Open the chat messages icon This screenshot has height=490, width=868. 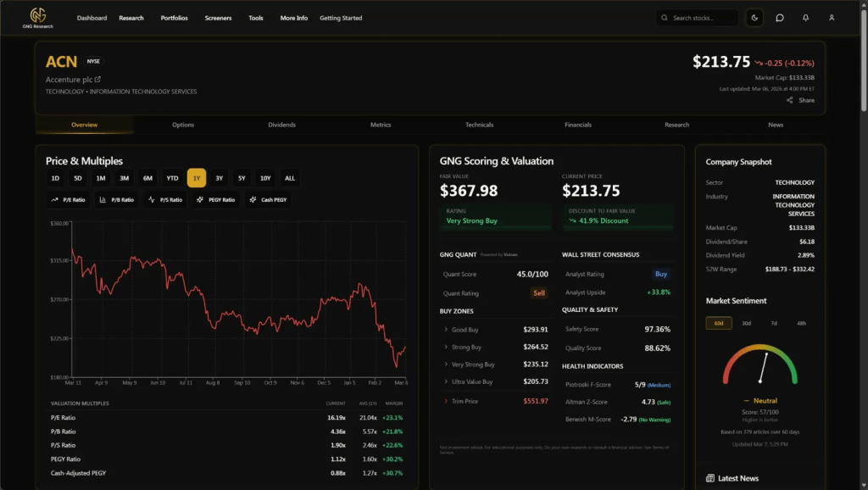780,18
